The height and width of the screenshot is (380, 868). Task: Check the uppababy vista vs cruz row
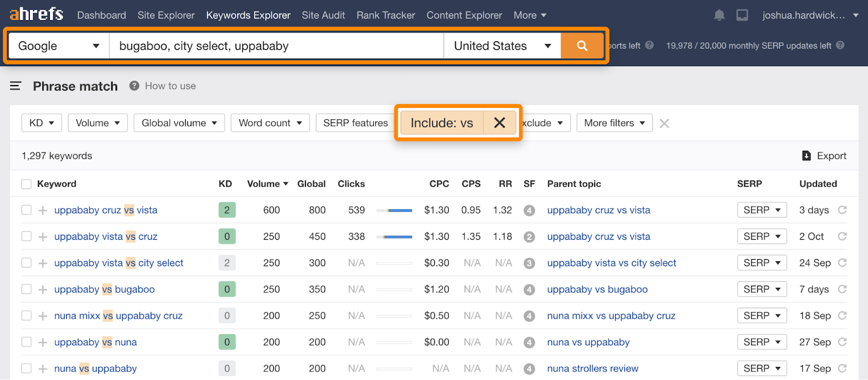26,236
